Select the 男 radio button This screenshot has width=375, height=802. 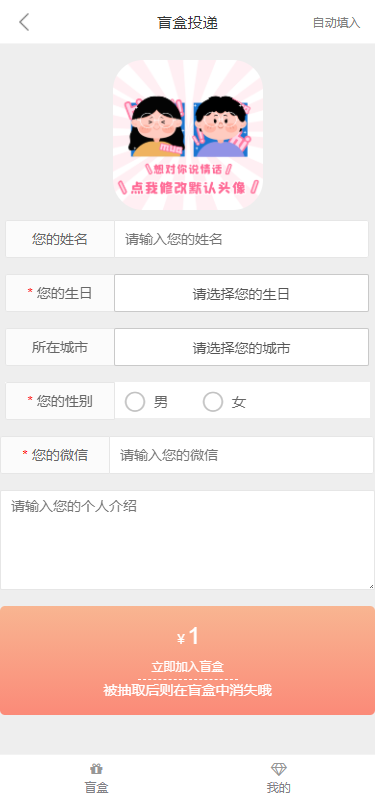coord(135,402)
